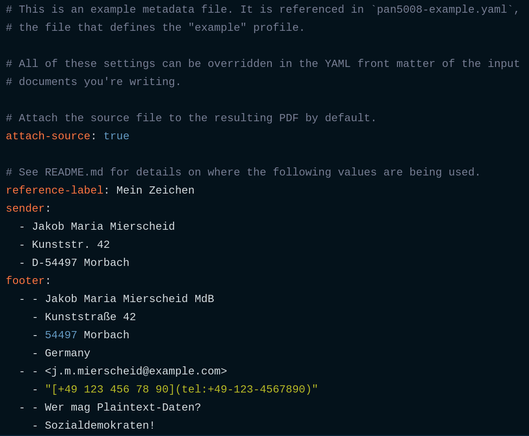Click the sender key

[x=25, y=208]
